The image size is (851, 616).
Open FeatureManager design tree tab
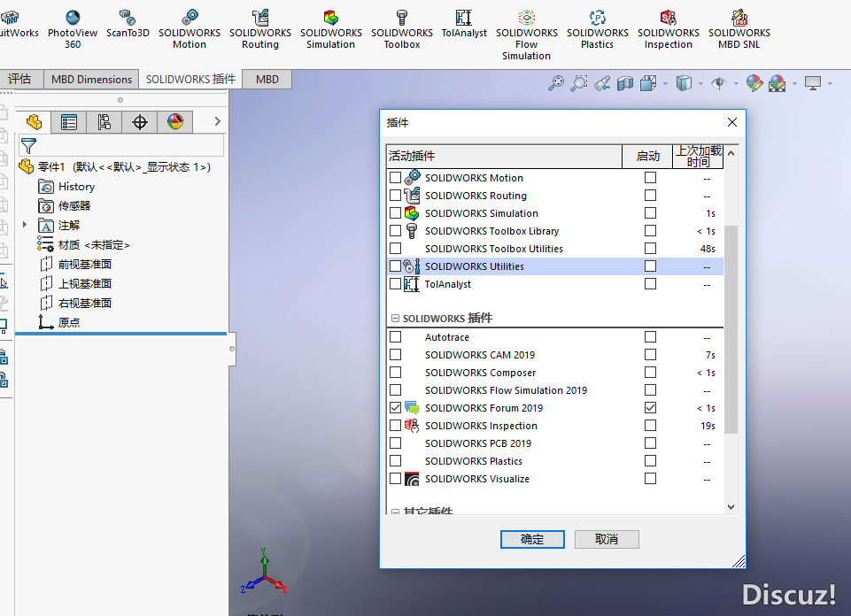[34, 122]
